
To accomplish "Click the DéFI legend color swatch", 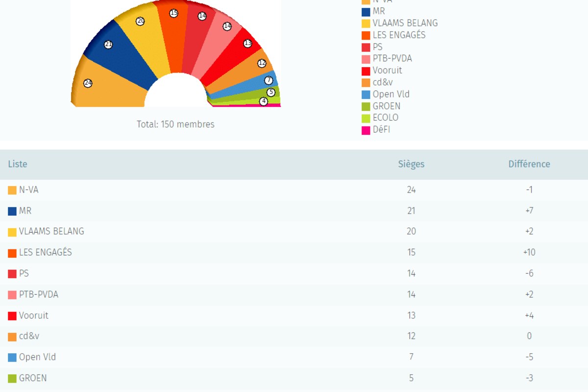I will (366, 130).
